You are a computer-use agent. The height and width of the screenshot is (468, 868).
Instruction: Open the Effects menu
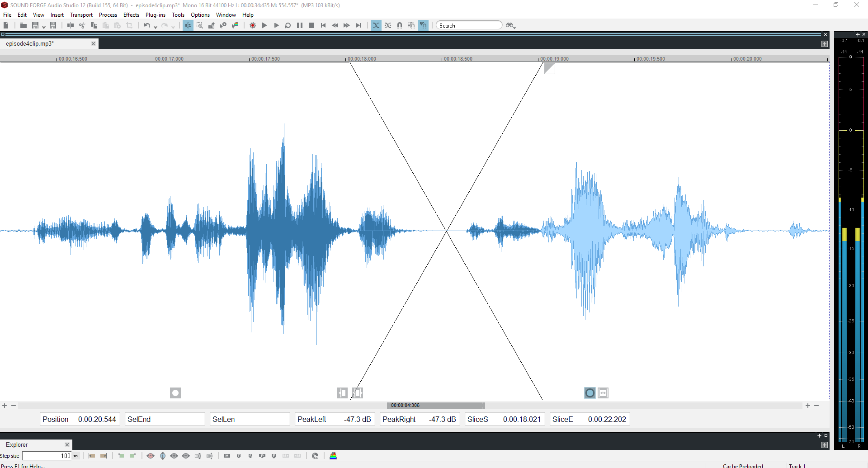coord(131,15)
